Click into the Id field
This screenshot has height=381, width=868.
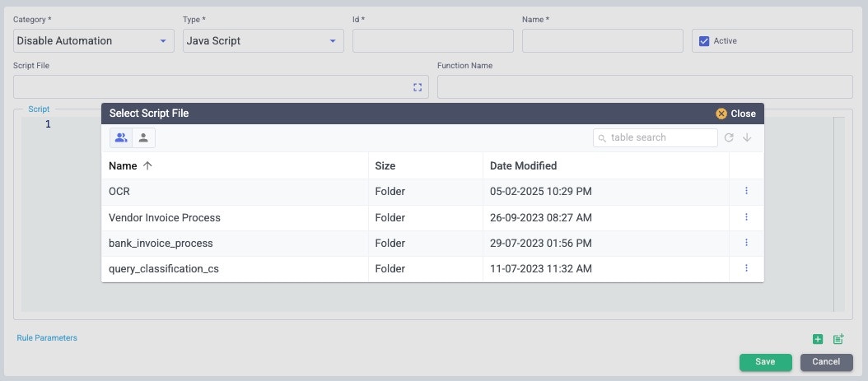[433, 41]
